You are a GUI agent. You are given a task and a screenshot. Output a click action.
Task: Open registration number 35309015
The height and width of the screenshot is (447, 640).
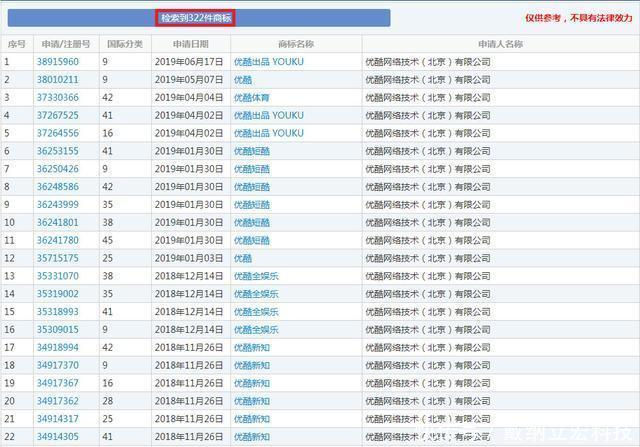pyautogui.click(x=58, y=329)
